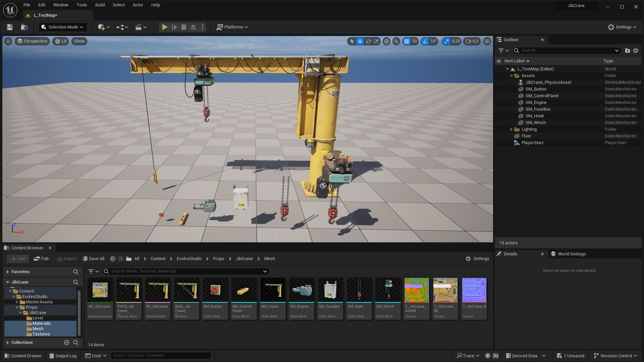The width and height of the screenshot is (644, 362).
Task: Add a new collection plus icon
Action: click(66, 342)
